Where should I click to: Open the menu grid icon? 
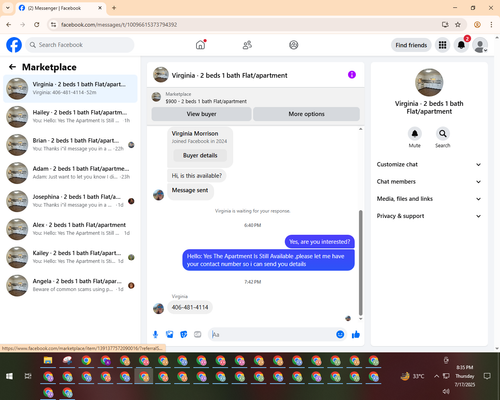tap(442, 45)
